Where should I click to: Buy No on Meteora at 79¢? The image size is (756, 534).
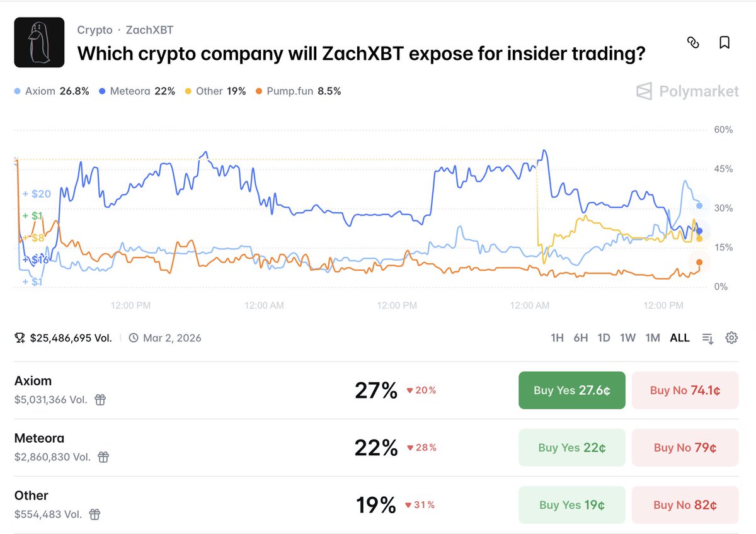pos(685,448)
